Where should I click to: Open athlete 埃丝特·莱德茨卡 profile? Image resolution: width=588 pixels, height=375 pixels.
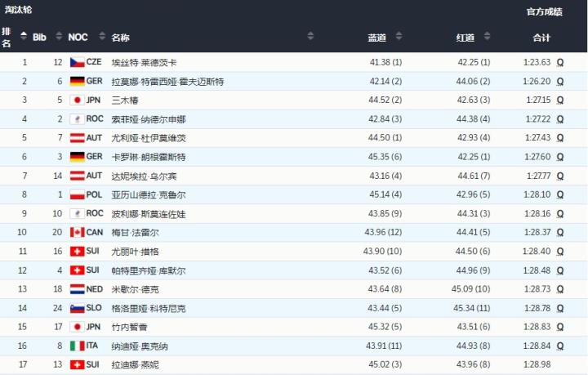[144, 62]
